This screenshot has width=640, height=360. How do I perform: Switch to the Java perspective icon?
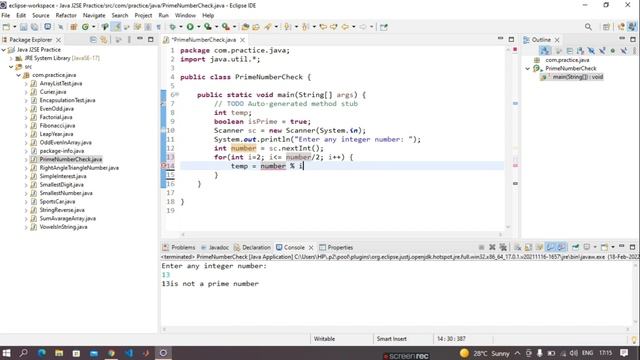click(x=632, y=27)
